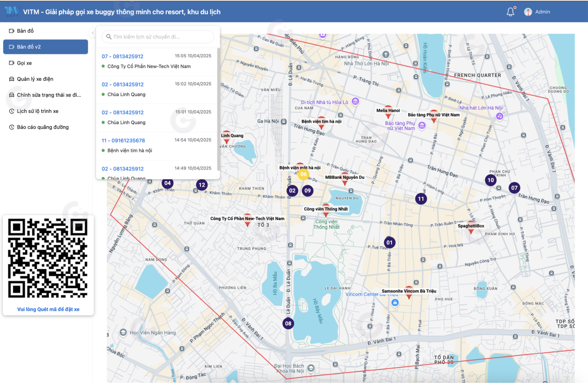
Task: Click the Công viên Thống Nhất pin
Action: pyautogui.click(x=326, y=210)
